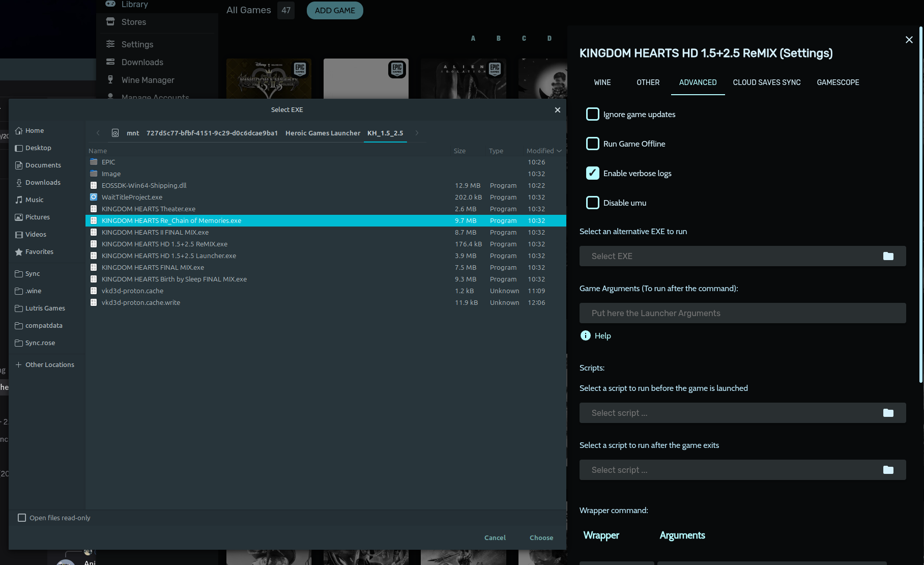Switch to the OTHER settings tab

tap(648, 82)
